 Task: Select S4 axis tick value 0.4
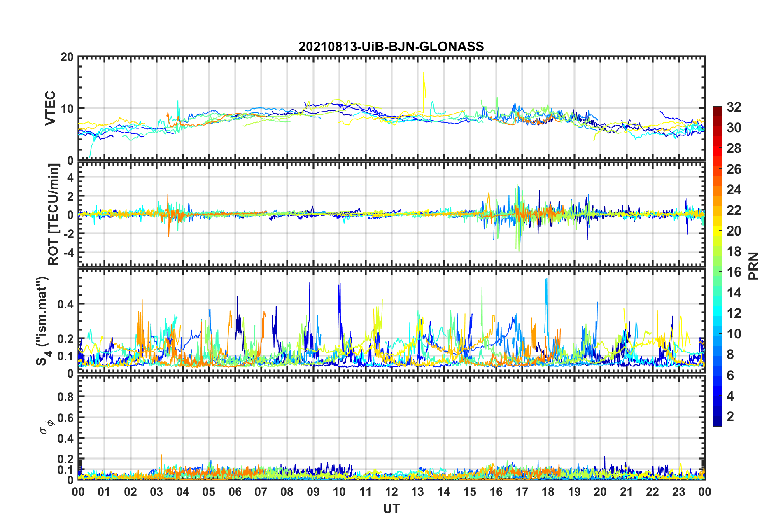66,304
